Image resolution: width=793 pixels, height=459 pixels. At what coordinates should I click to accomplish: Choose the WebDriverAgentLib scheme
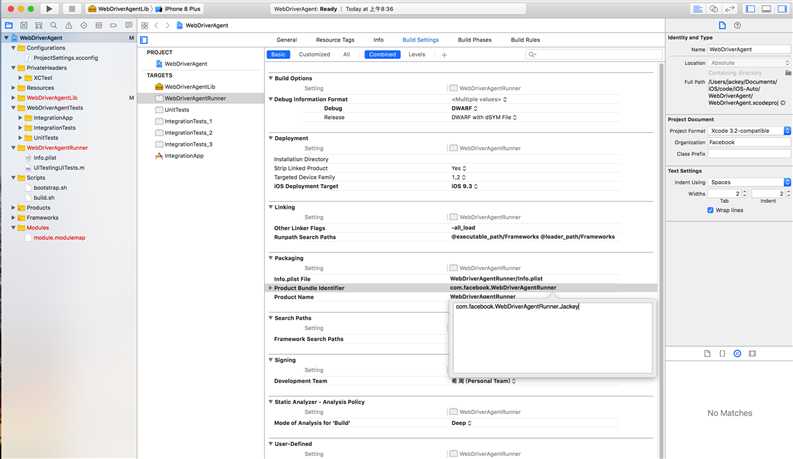(x=119, y=9)
